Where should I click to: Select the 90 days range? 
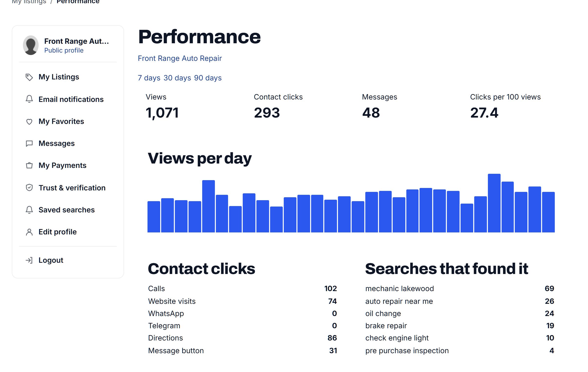(208, 78)
